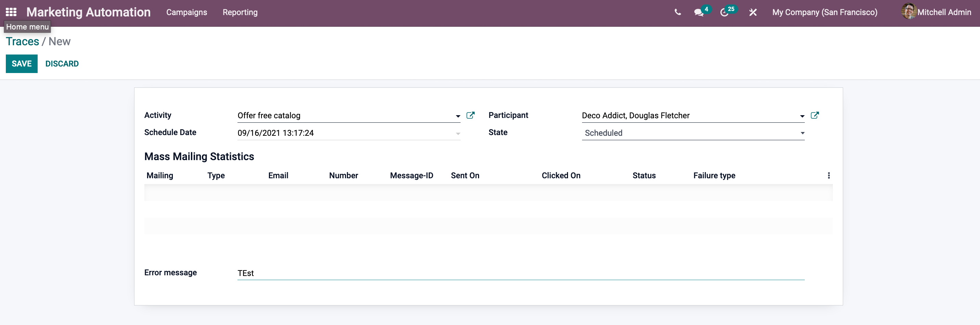Open the Schedule Date picker field
The height and width of the screenshot is (325, 980).
pos(348,133)
